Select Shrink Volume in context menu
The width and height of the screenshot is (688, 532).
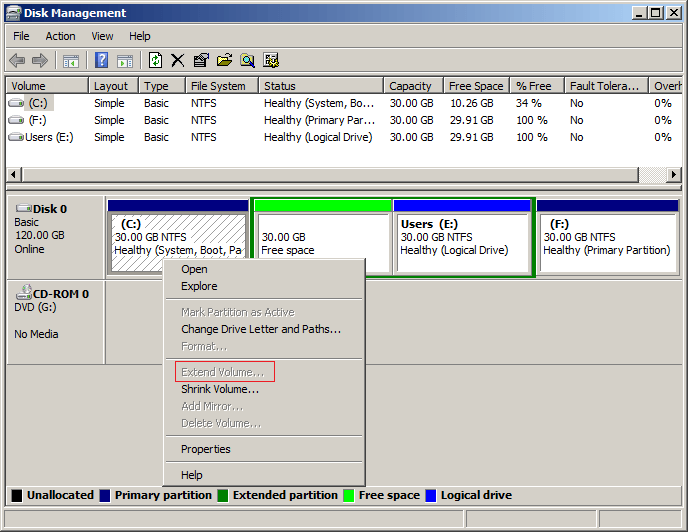click(x=219, y=389)
